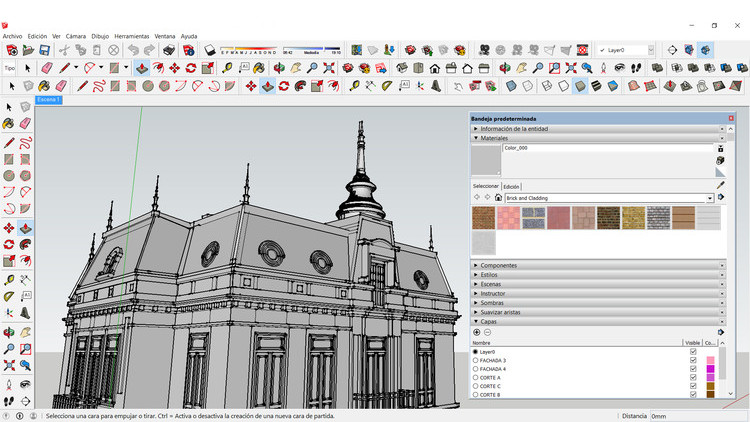Click the pink FACHADA 3 color swatch

[710, 360]
